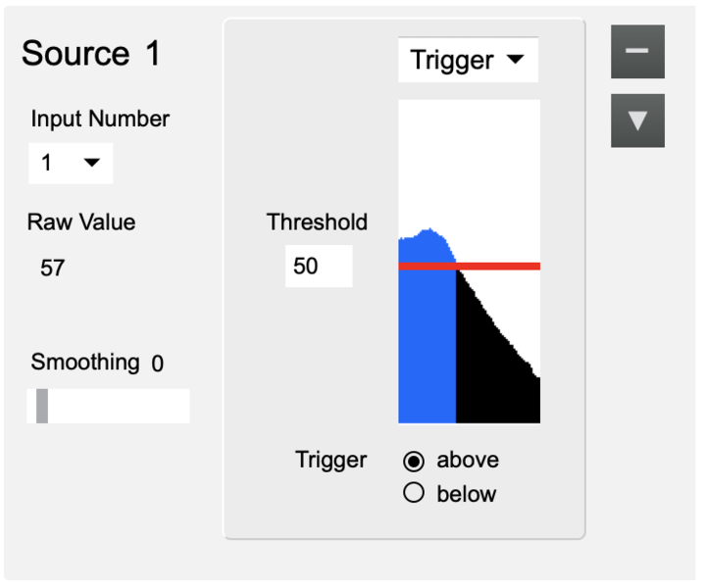Click the "Input Number" label

point(100,120)
